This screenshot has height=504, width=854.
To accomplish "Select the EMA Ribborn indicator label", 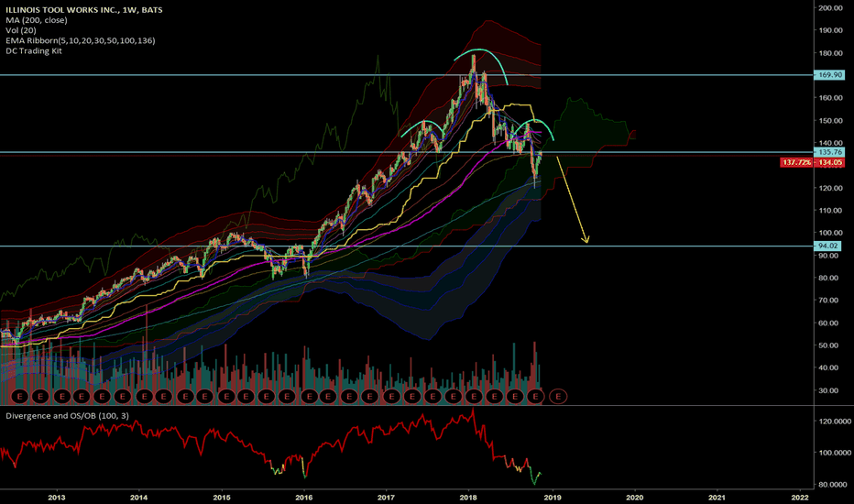I will click(x=80, y=40).
